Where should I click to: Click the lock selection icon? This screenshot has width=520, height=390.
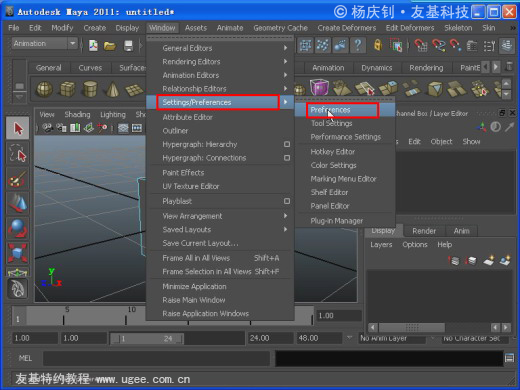point(378,45)
